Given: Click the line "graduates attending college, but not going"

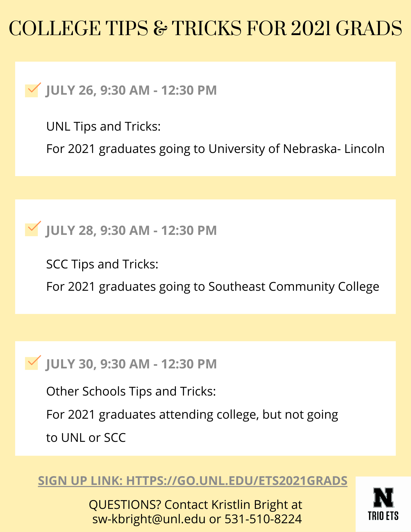Looking at the screenshot, I should point(192,414).
